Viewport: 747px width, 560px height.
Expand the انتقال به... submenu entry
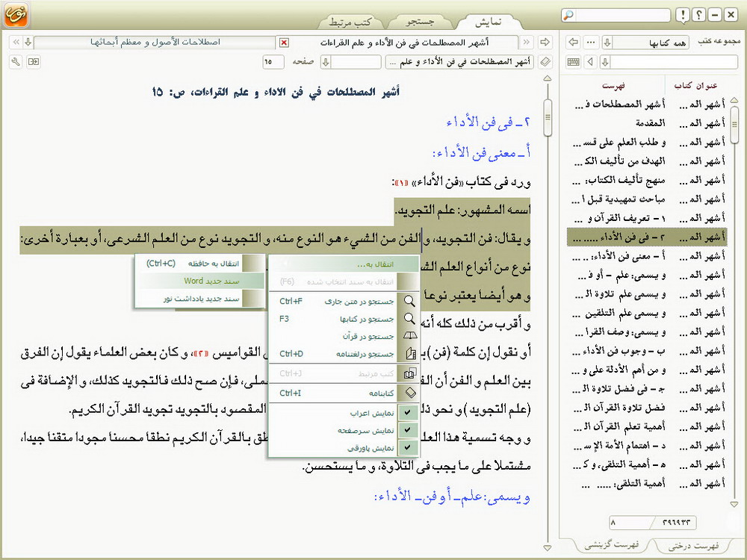(x=344, y=264)
